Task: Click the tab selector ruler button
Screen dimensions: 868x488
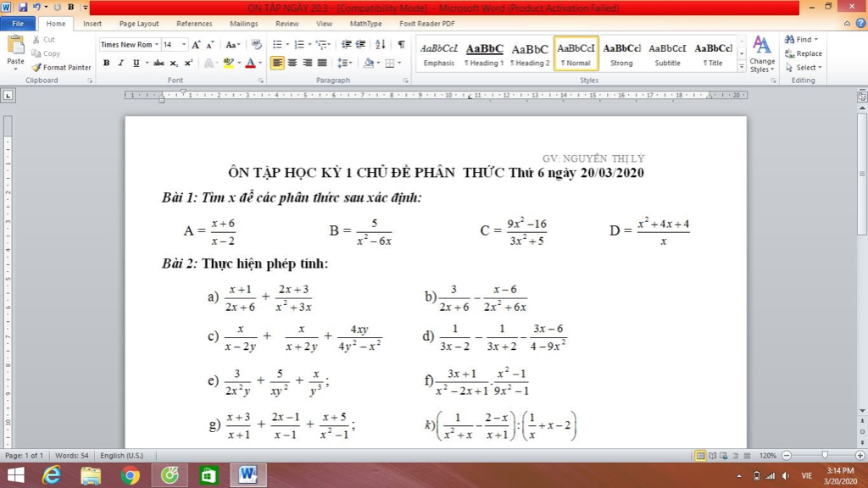Action: click(x=8, y=96)
